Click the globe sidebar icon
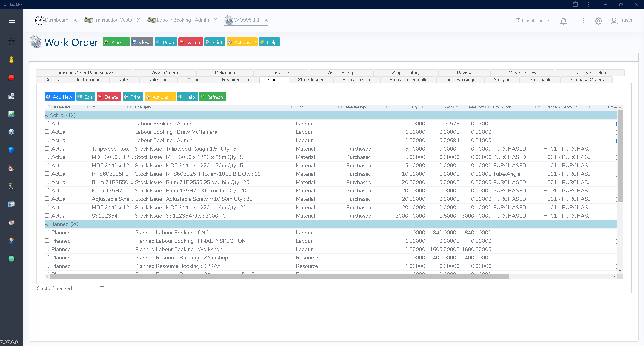Image resolution: width=644 pixels, height=346 pixels. click(11, 132)
